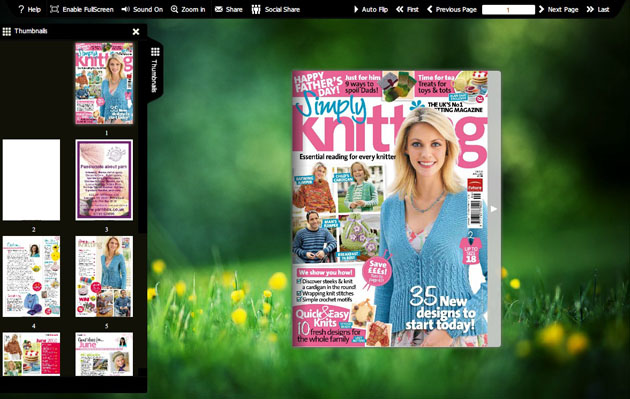The height and width of the screenshot is (399, 630).
Task: Select page 1 cover thumbnail
Action: [104, 83]
